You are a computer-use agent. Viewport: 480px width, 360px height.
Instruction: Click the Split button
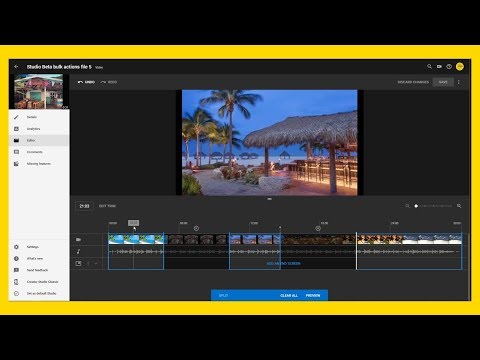pos(223,296)
